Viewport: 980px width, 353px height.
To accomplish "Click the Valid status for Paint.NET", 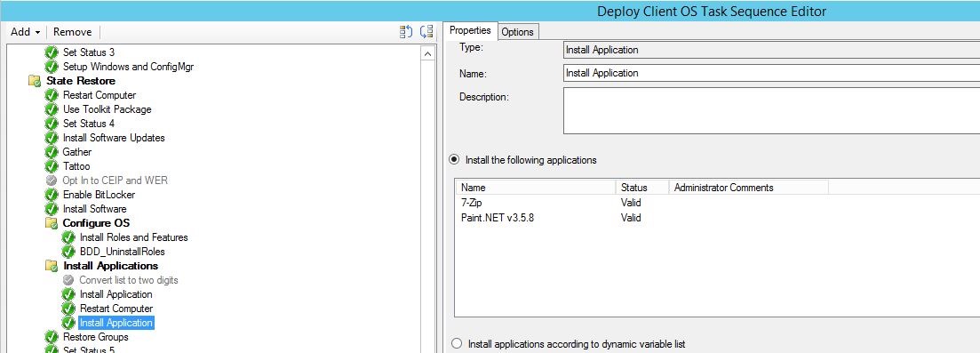I will 631,218.
